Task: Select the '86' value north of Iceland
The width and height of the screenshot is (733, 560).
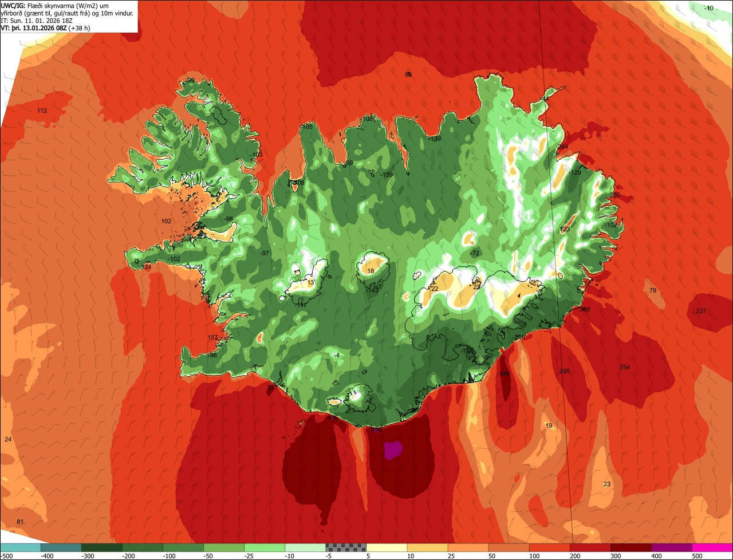Action: point(408,74)
